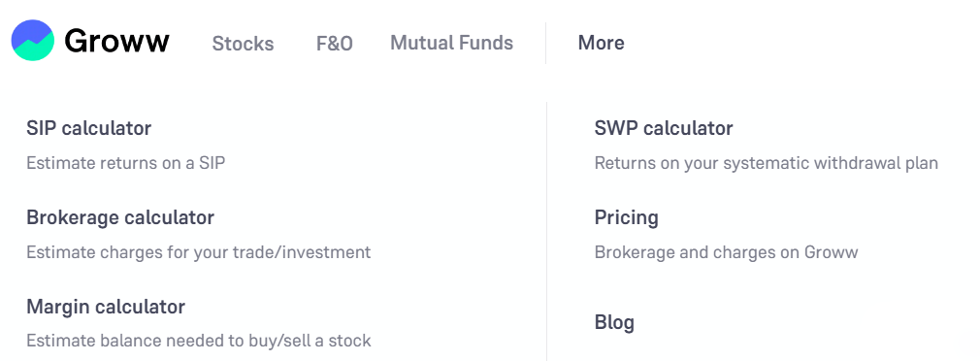Screen dimensions: 980x361
Task: Click the divider between Mutual Funds and More
Action: 545,43
